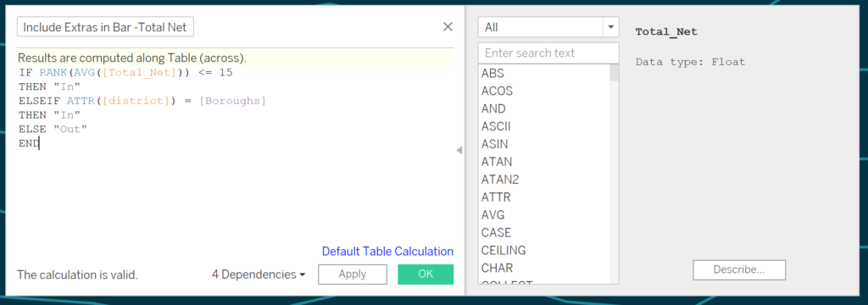The height and width of the screenshot is (305, 868).
Task: Open the Default Table Calculation link
Action: coord(387,252)
